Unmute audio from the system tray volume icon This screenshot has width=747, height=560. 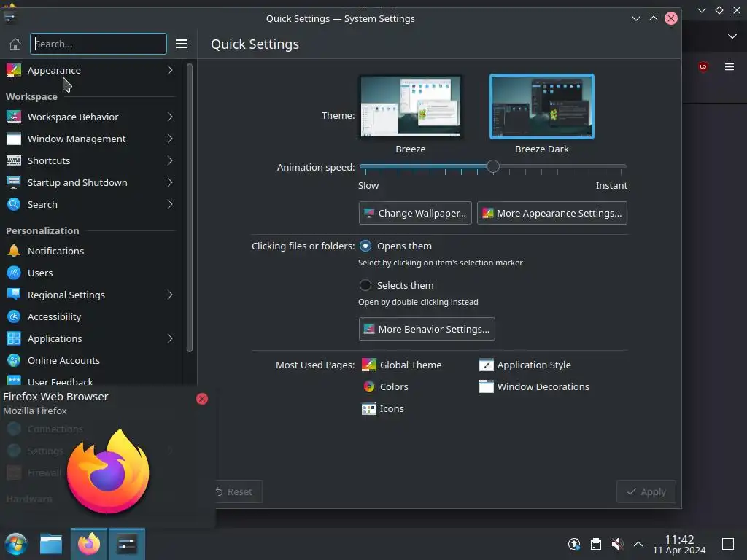point(617,544)
